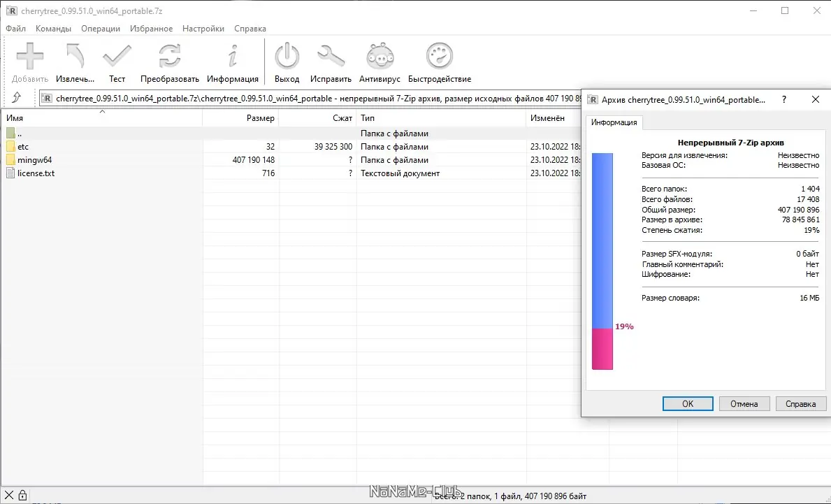This screenshot has height=504, width=831.
Task: Select the license.txt file name
Action: tap(36, 173)
